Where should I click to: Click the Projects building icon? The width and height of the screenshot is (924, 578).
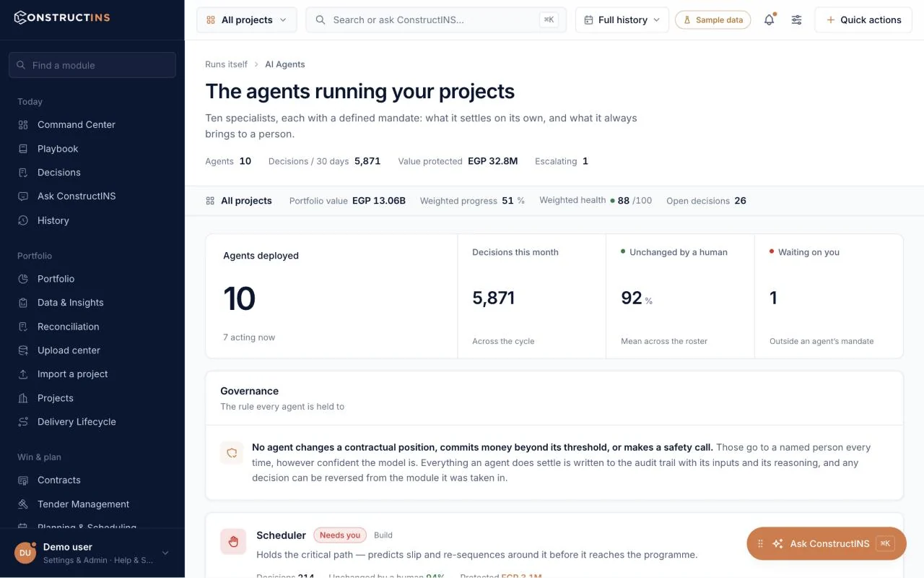click(x=23, y=398)
